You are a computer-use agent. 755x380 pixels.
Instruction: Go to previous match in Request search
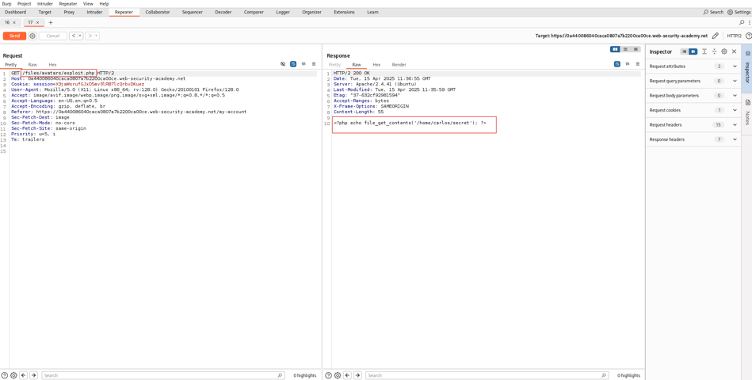pyautogui.click(x=23, y=375)
